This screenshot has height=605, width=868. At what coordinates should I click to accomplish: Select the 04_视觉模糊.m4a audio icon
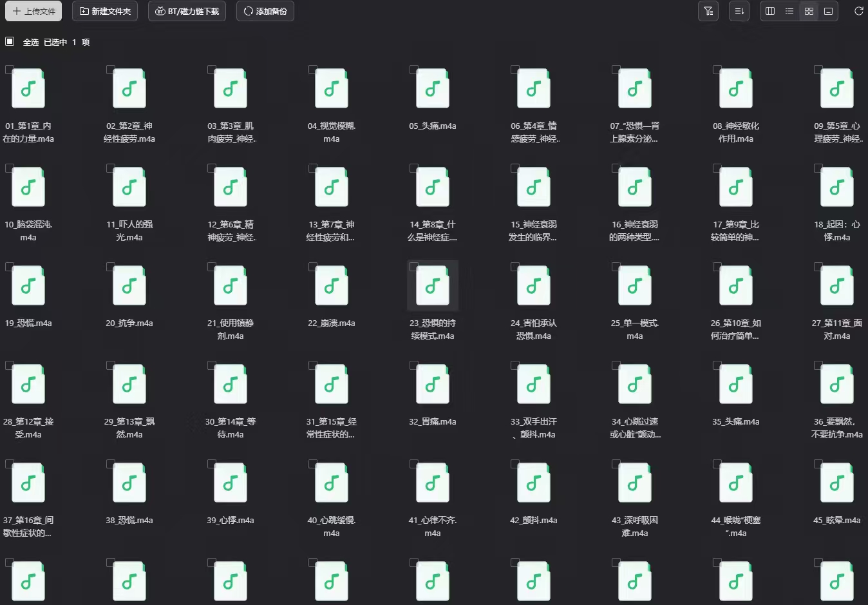tap(332, 89)
